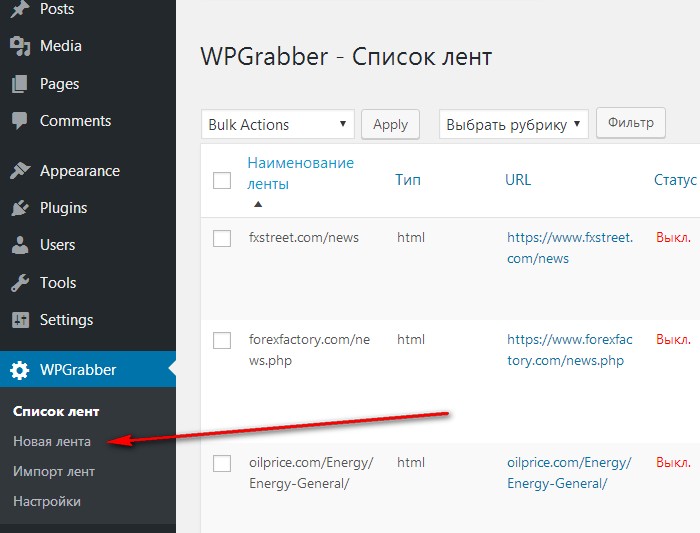Click Выкл. status in fxstreet row

pos(673,237)
